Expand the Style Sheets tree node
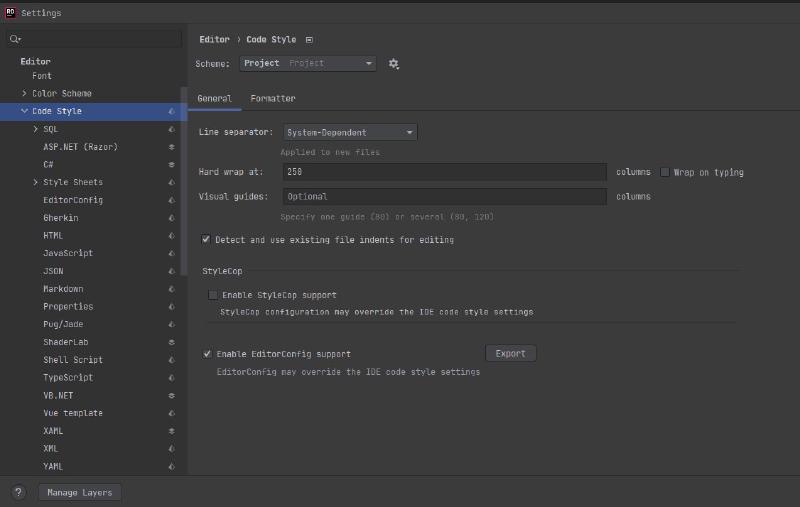This screenshot has height=507, width=800. coord(36,182)
